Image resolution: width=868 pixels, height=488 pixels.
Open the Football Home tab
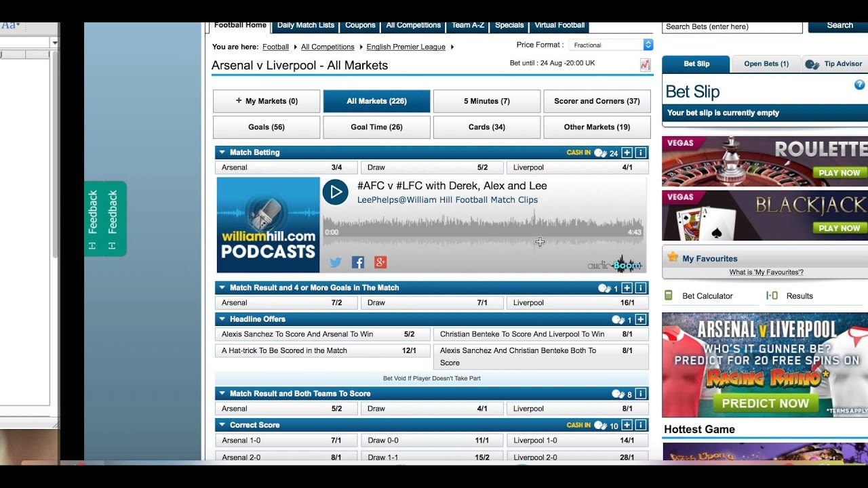tap(240, 25)
